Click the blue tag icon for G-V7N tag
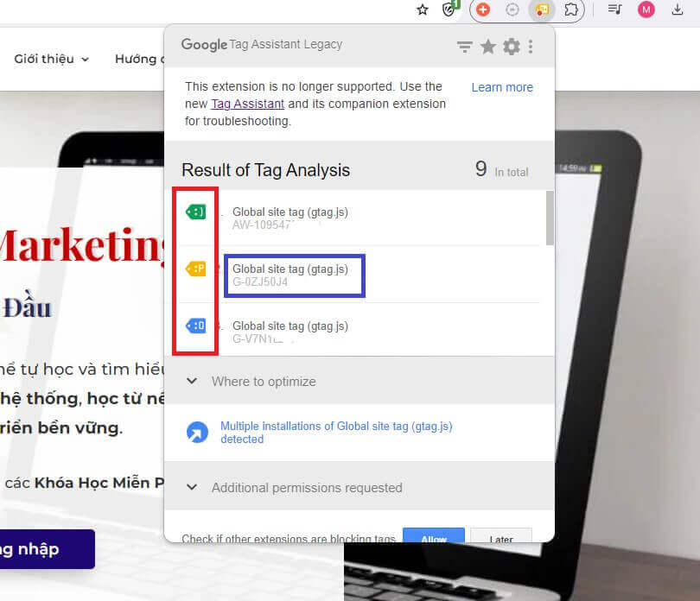 tap(196, 326)
